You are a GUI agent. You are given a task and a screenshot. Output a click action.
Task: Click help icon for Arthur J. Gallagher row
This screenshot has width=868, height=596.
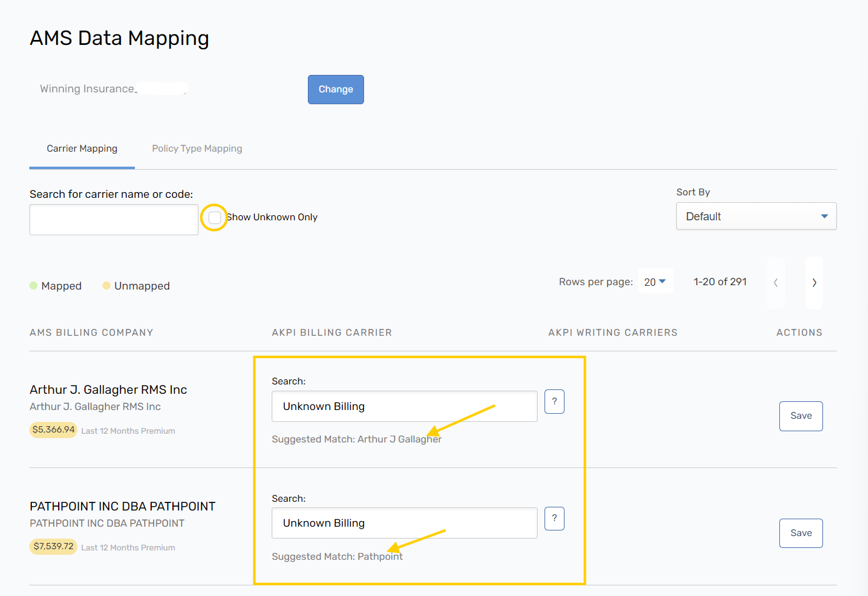(554, 401)
